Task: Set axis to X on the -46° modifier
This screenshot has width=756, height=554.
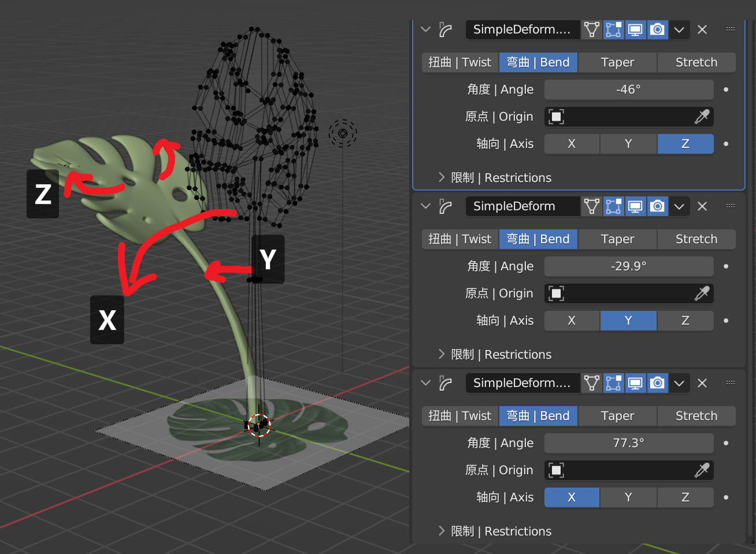Action: click(x=572, y=144)
